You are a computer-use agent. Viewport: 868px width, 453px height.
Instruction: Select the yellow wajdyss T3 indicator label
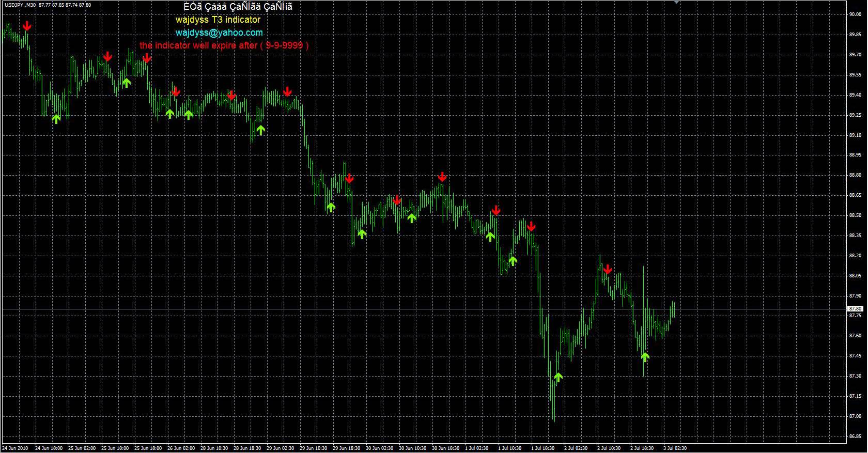click(x=218, y=20)
